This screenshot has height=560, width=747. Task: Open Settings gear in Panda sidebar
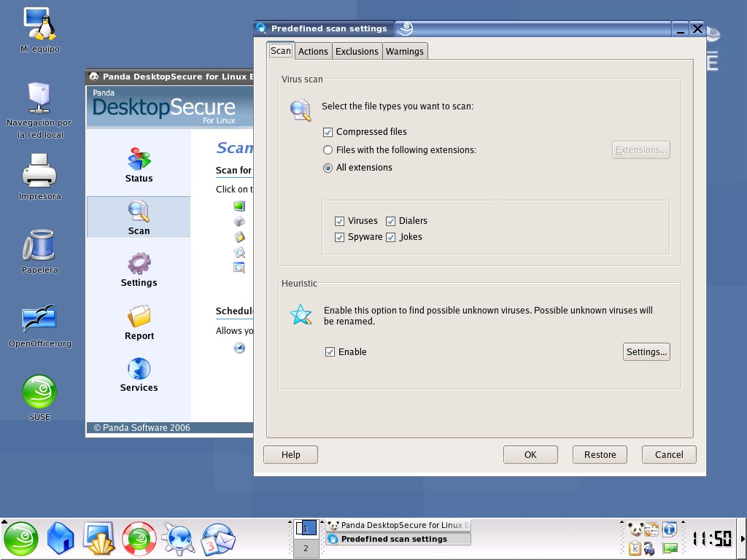point(139,270)
